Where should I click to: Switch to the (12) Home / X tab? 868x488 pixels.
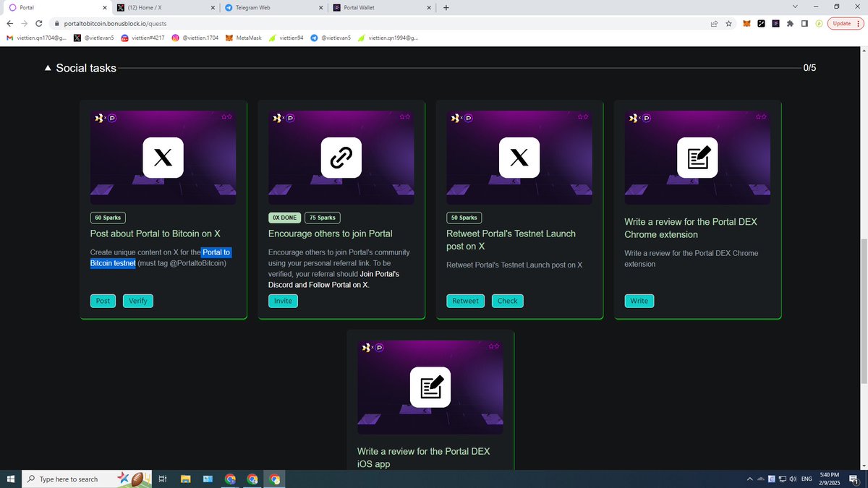coord(166,8)
